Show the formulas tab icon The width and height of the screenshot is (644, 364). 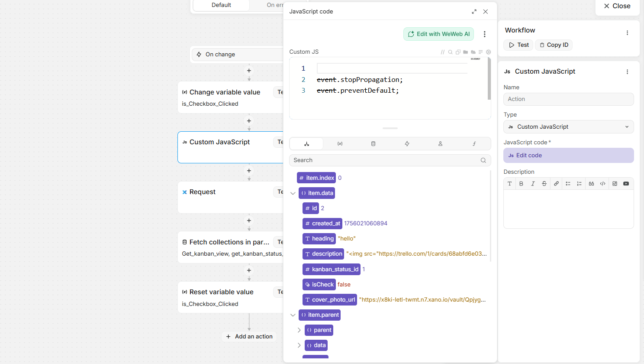tap(474, 144)
